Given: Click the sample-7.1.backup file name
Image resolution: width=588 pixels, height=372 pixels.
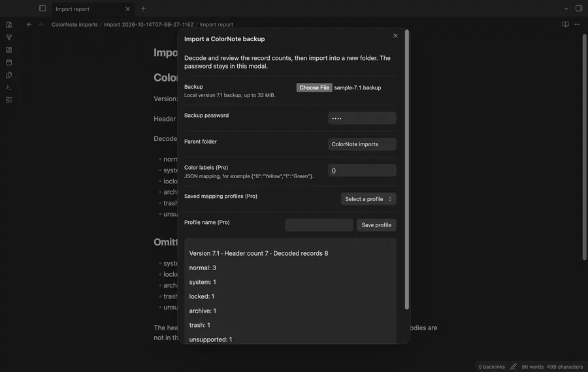Looking at the screenshot, I should (357, 87).
